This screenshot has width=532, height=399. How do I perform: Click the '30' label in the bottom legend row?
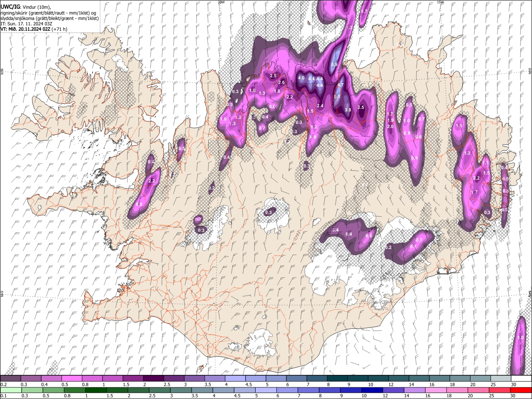tap(512, 396)
